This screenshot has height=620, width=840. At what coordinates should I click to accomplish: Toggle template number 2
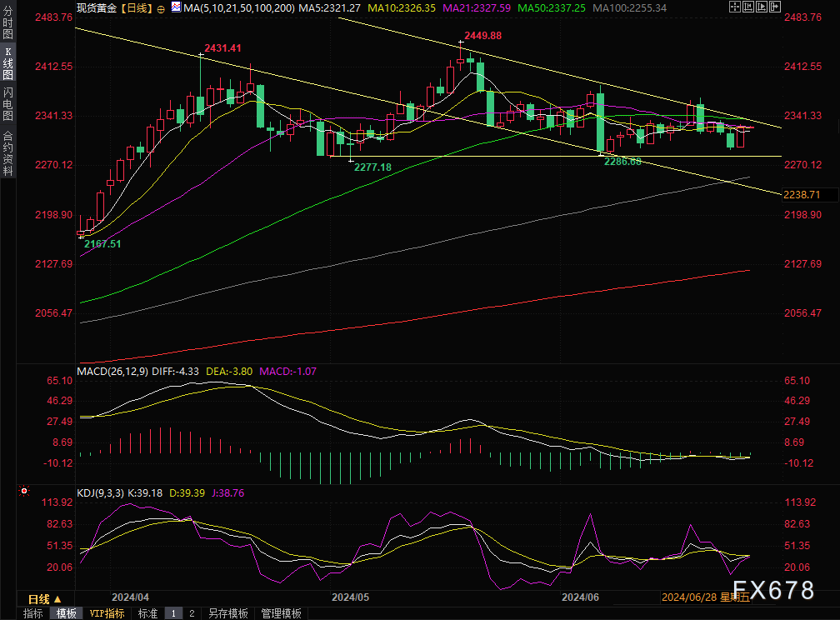(x=191, y=613)
